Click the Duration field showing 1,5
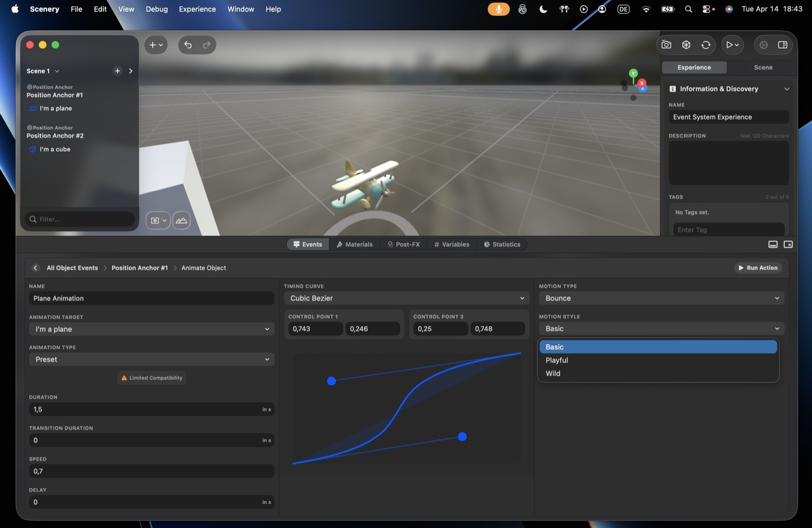This screenshot has height=528, width=812. [151, 409]
